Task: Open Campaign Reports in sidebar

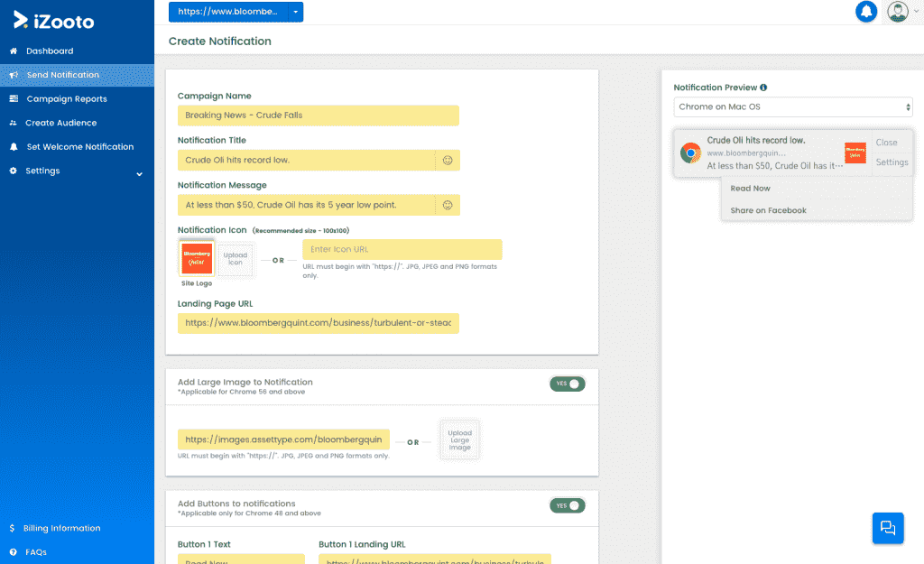Action: click(x=66, y=99)
